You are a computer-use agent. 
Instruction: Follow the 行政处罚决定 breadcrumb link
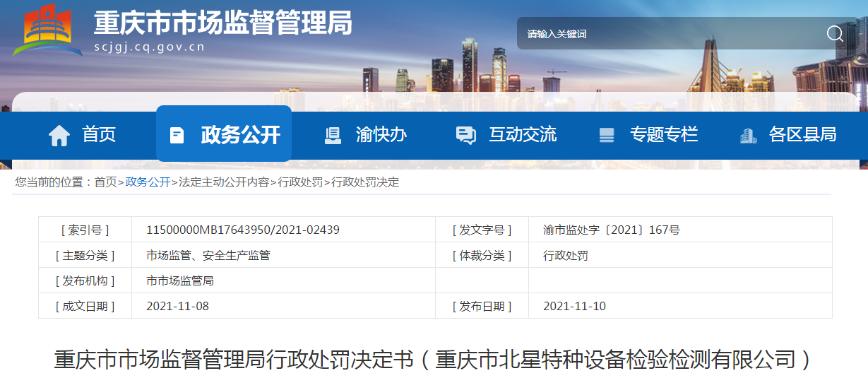(365, 182)
